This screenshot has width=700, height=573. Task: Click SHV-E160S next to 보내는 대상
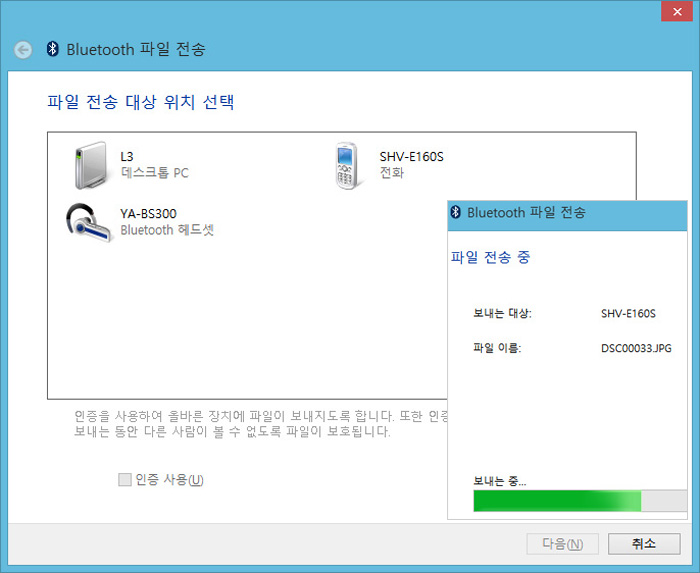click(x=628, y=314)
